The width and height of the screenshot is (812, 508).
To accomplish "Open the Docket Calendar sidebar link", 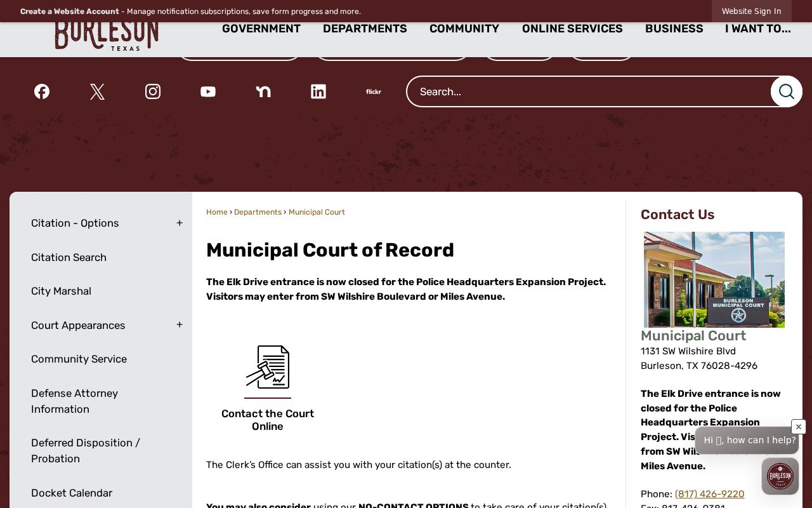I will [x=72, y=493].
